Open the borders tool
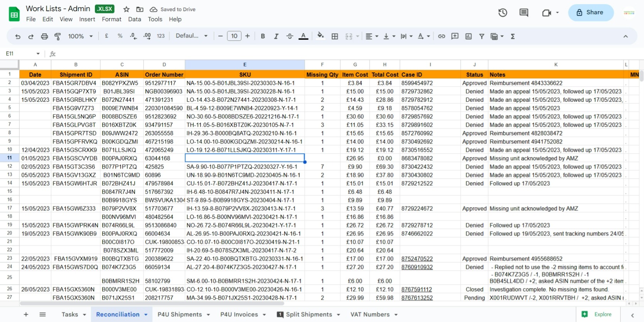The image size is (644, 322). [x=335, y=36]
